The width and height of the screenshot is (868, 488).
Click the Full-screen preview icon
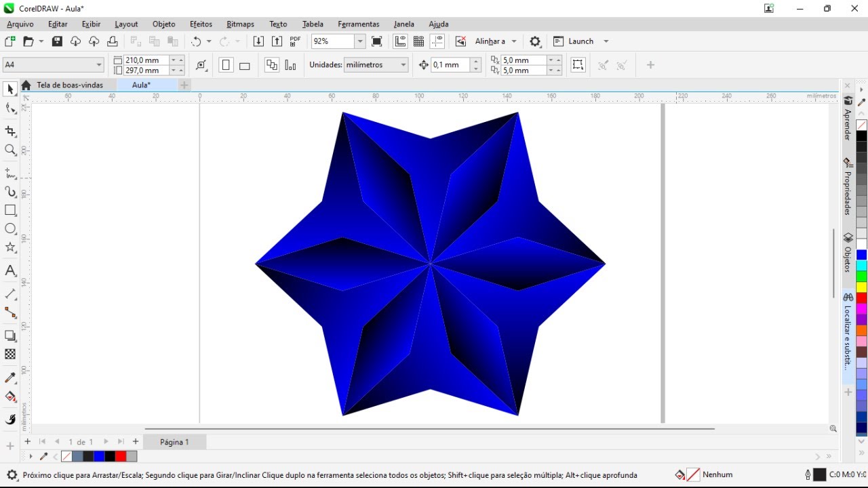click(377, 41)
